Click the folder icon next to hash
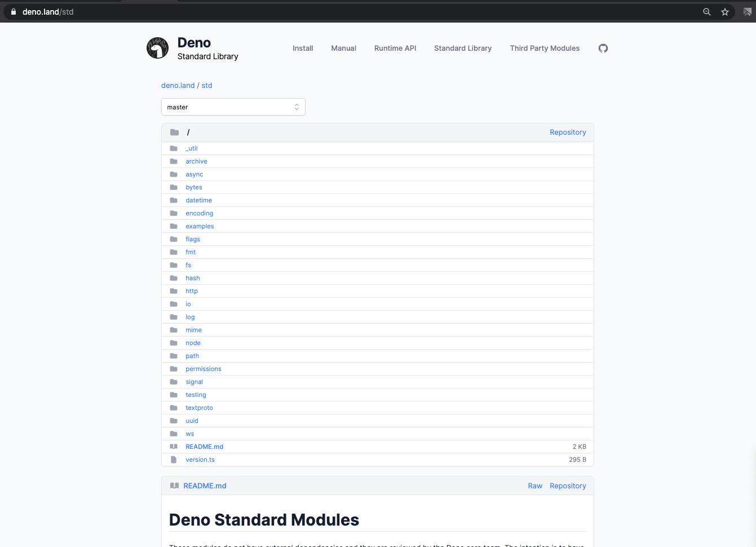 point(174,278)
